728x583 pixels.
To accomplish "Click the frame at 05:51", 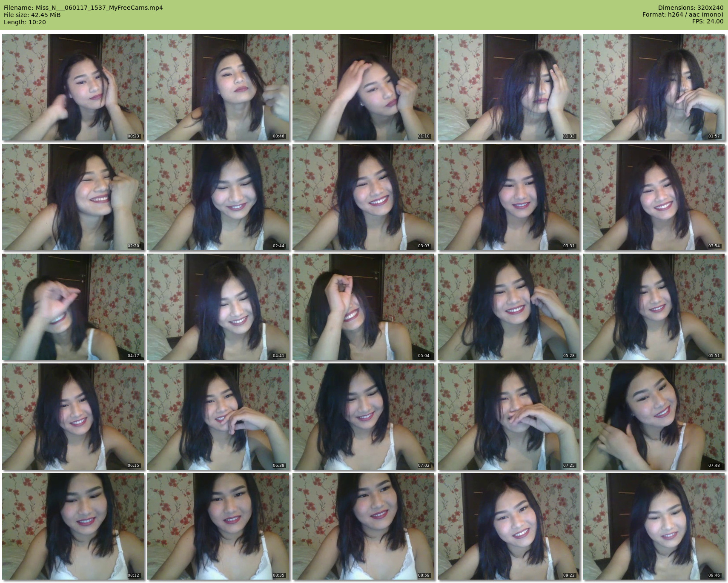I will point(654,307).
